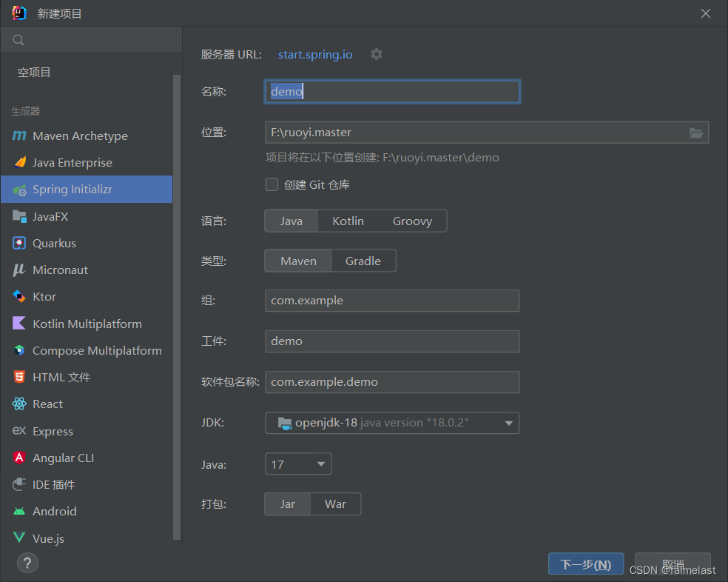Click the 工件 demo field
Image resolution: width=728 pixels, height=582 pixels.
392,341
